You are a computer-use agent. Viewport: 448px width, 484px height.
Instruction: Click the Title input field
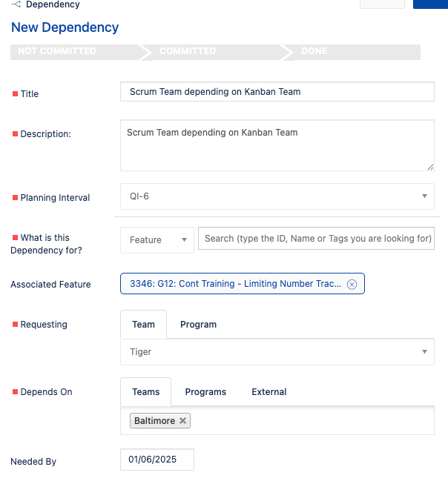pos(277,92)
